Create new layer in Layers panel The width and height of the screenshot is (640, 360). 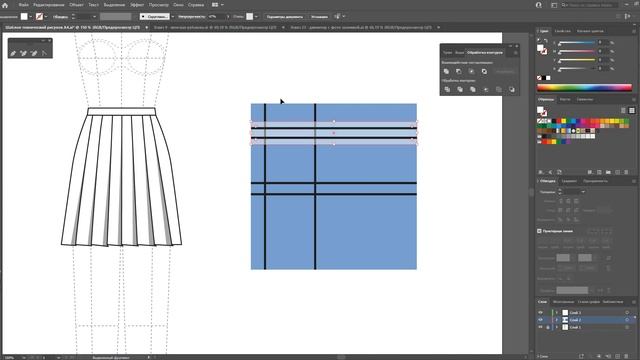point(618,356)
